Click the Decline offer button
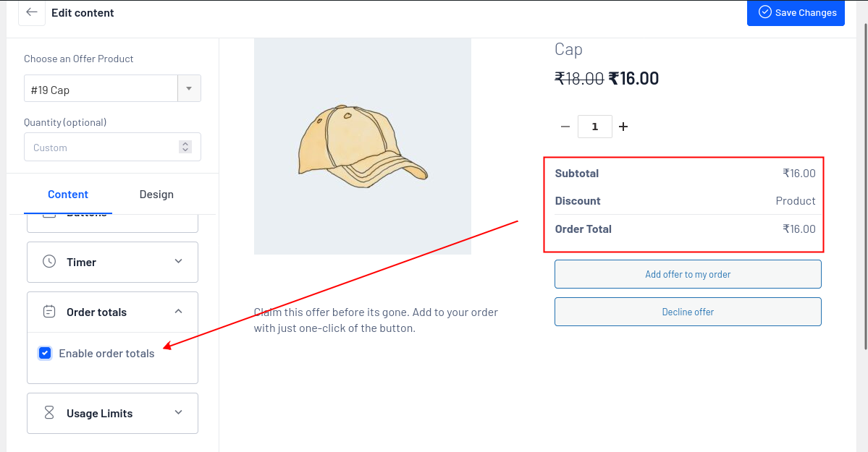This screenshot has height=452, width=868. pyautogui.click(x=688, y=312)
